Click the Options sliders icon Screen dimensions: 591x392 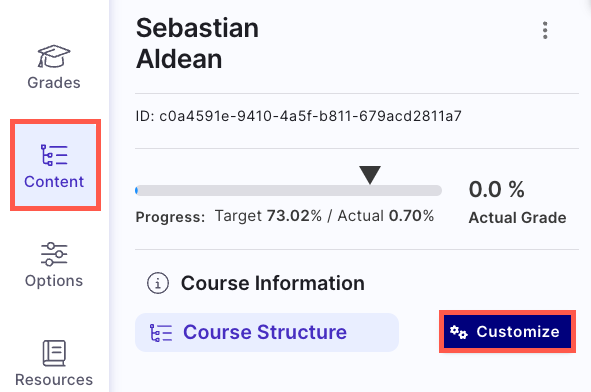tap(54, 254)
